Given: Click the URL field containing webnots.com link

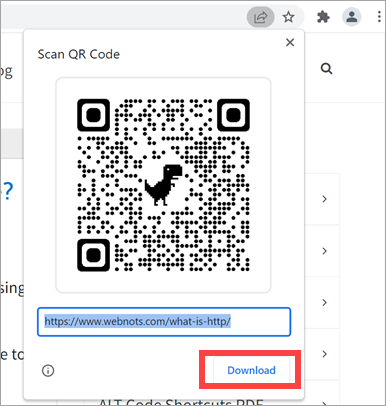Looking at the screenshot, I should coord(164,322).
